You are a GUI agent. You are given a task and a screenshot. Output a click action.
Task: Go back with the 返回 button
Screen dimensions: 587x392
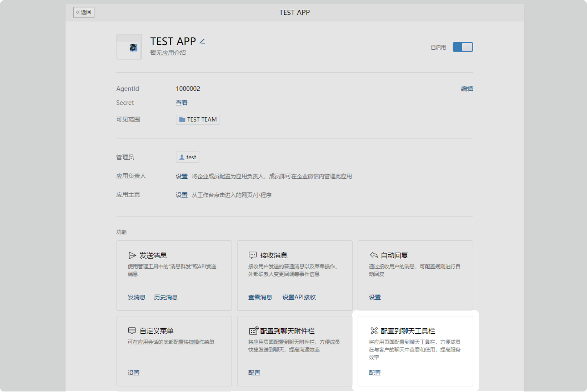pyautogui.click(x=84, y=13)
